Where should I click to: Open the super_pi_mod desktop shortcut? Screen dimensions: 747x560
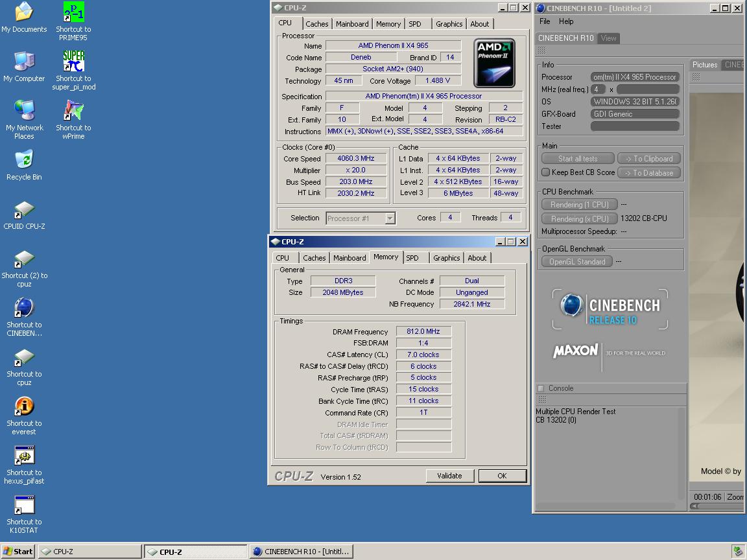[x=73, y=62]
